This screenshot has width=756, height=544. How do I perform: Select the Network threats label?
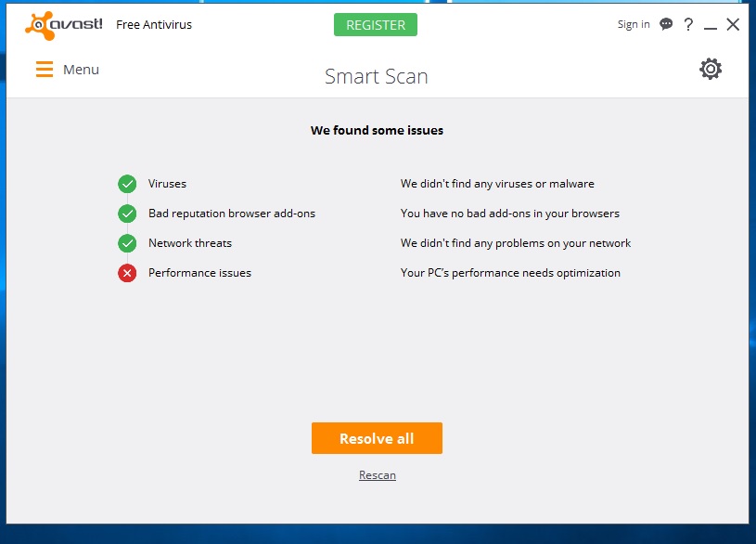click(190, 243)
